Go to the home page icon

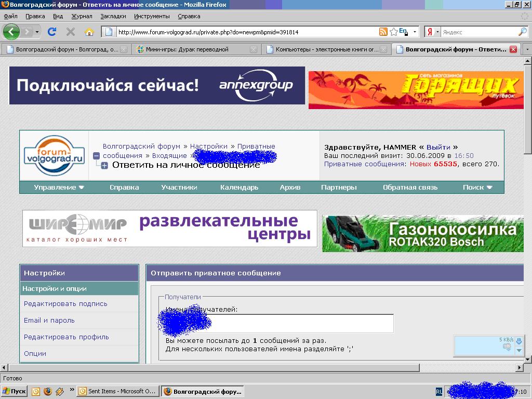click(89, 32)
